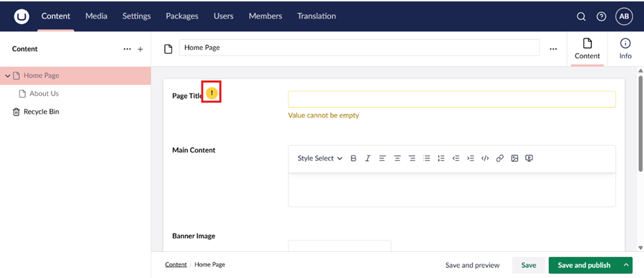This screenshot has height=278, width=644.
Task: Open the source code view
Action: click(x=485, y=158)
